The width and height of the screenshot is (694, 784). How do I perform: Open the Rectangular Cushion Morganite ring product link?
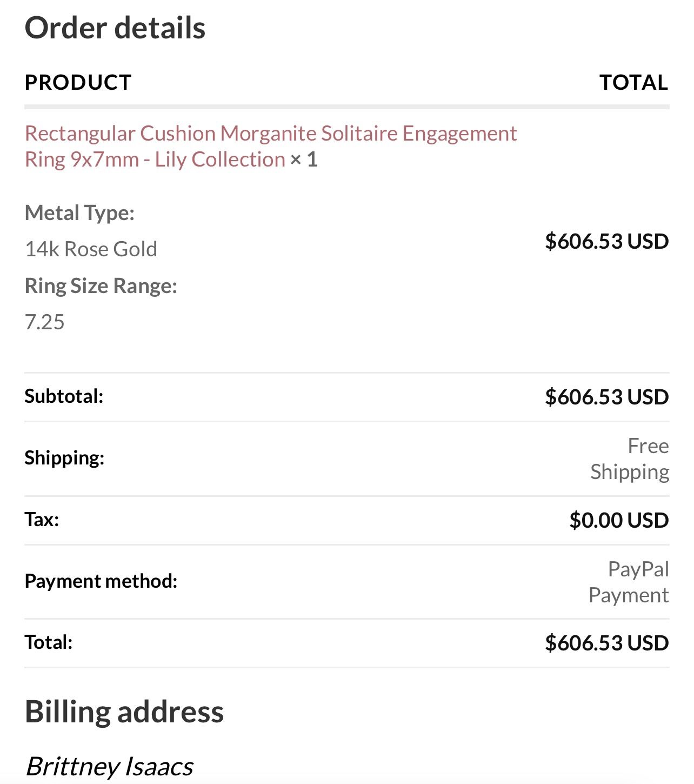coord(271,147)
